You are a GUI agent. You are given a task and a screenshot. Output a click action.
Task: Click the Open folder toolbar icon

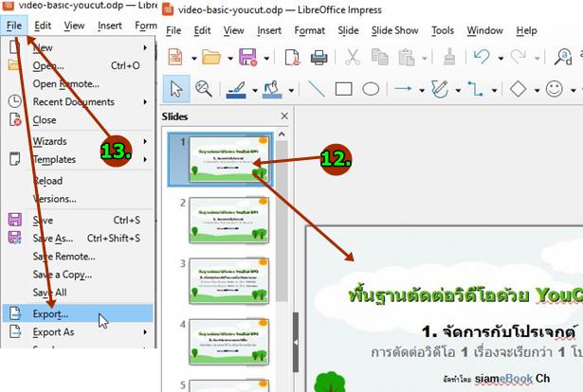point(211,58)
